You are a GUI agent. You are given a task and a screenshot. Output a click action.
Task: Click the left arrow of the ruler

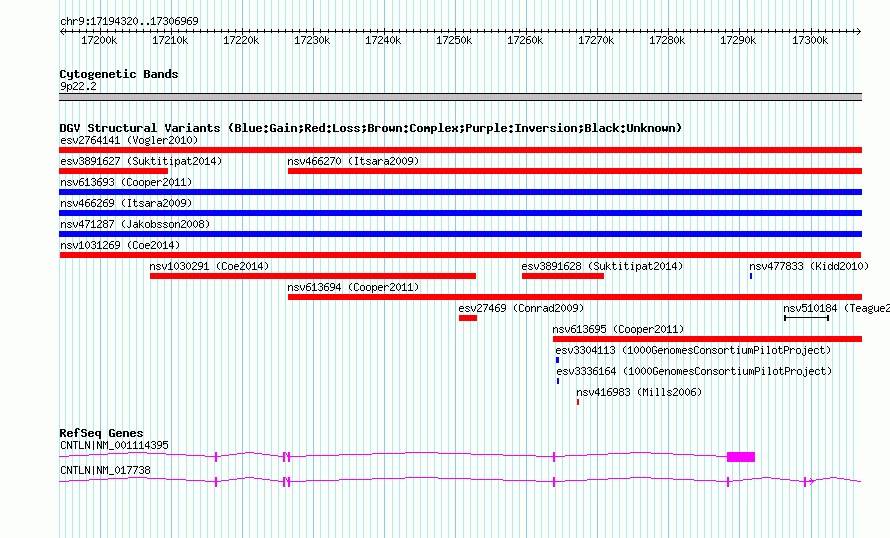62,32
